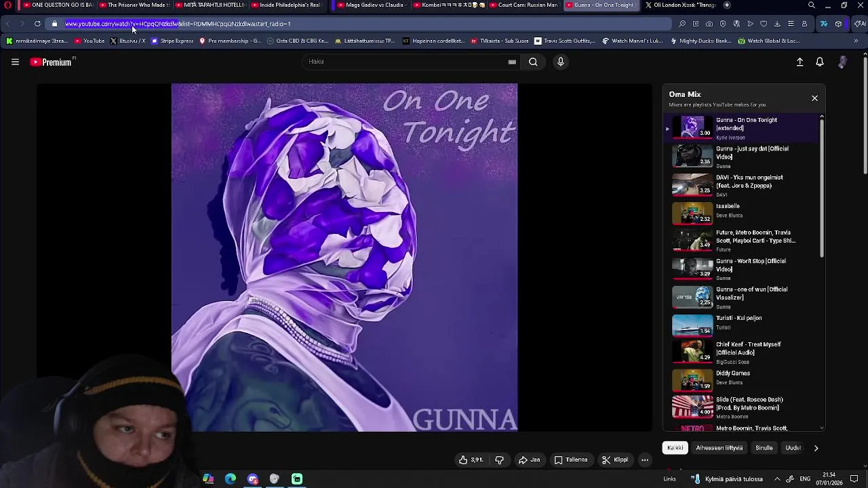Save the video with Tallenna button

pyautogui.click(x=571, y=460)
